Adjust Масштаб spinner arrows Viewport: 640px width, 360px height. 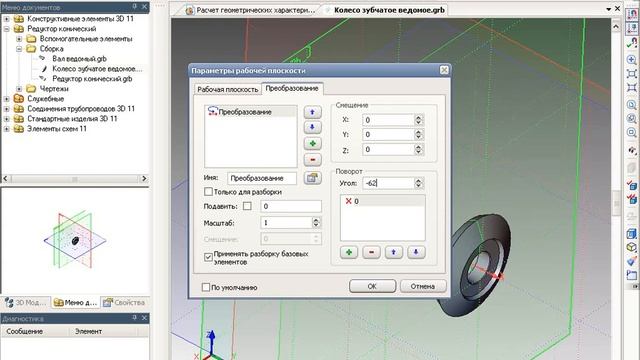pos(316,222)
